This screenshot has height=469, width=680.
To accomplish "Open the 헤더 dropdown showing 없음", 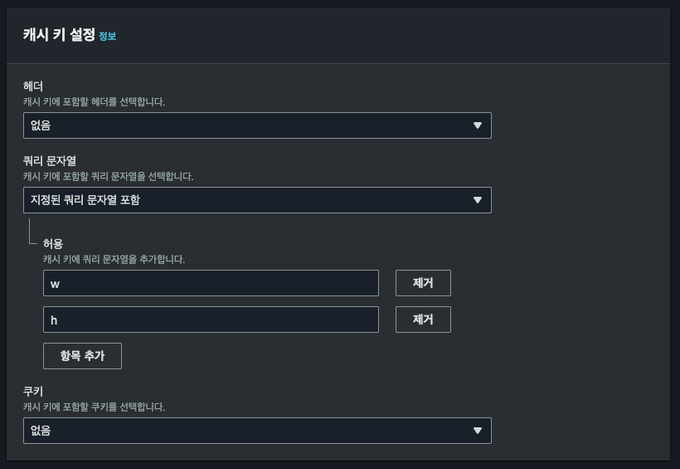I will click(x=257, y=125).
